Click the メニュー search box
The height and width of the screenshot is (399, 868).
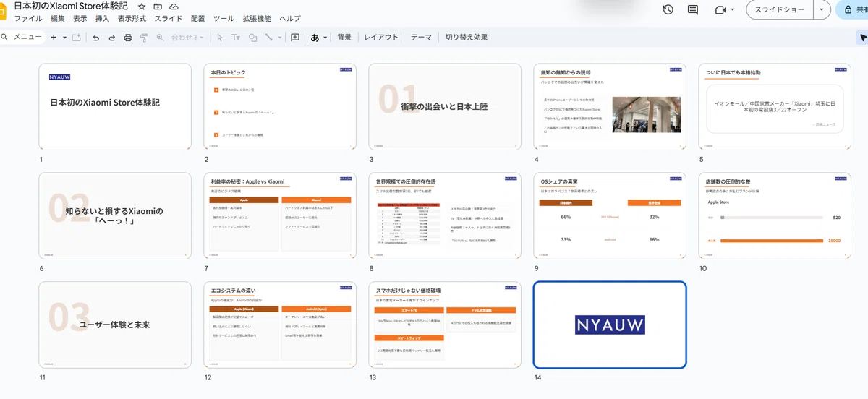tap(23, 37)
